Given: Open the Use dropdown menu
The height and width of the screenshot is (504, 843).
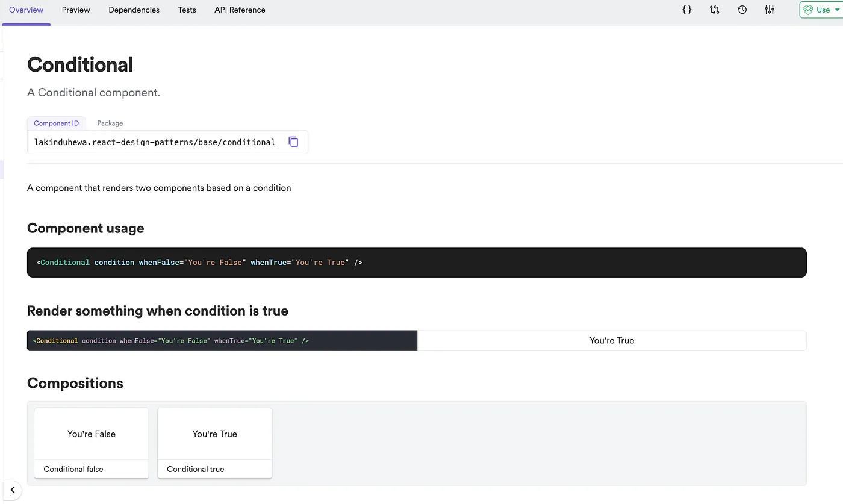Looking at the screenshot, I should click(823, 10).
